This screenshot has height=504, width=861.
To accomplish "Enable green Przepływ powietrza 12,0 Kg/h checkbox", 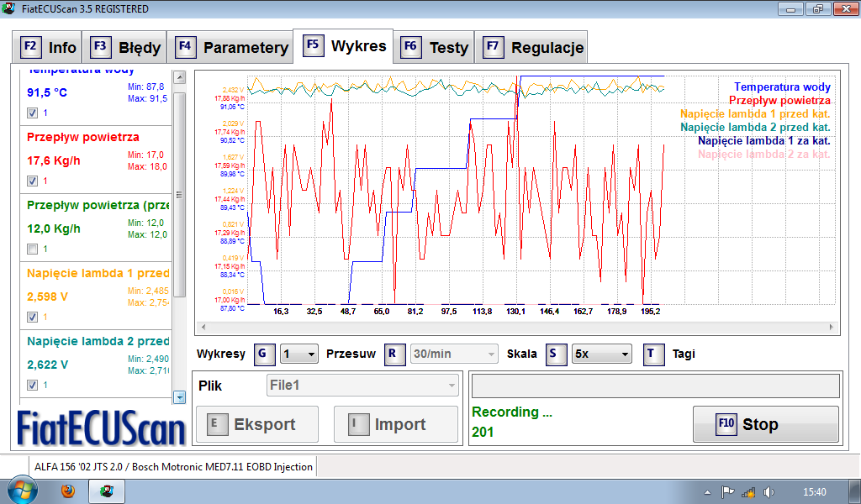I will pyautogui.click(x=33, y=249).
